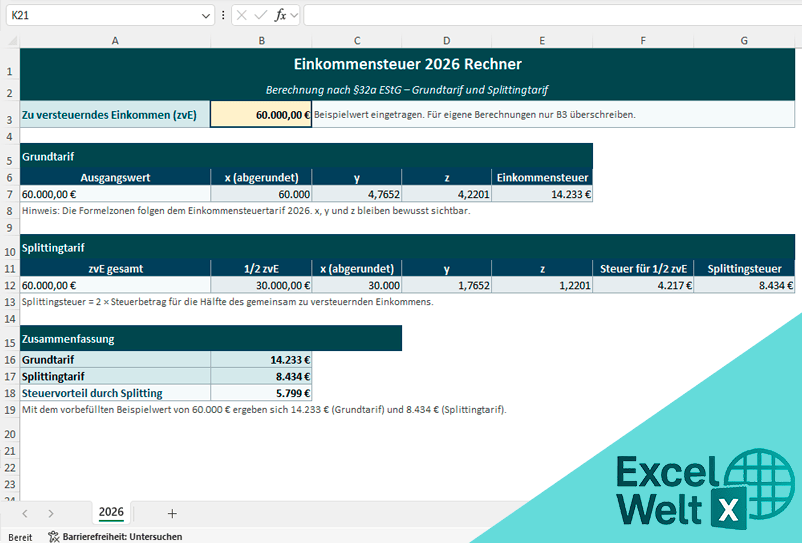Select the 'Einkommensteuer' heading cell

click(x=542, y=177)
